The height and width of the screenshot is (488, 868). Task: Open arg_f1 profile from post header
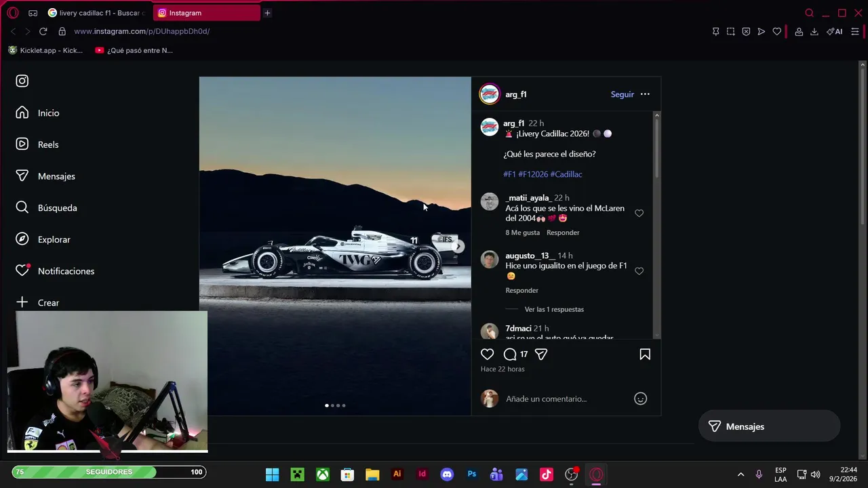[515, 94]
